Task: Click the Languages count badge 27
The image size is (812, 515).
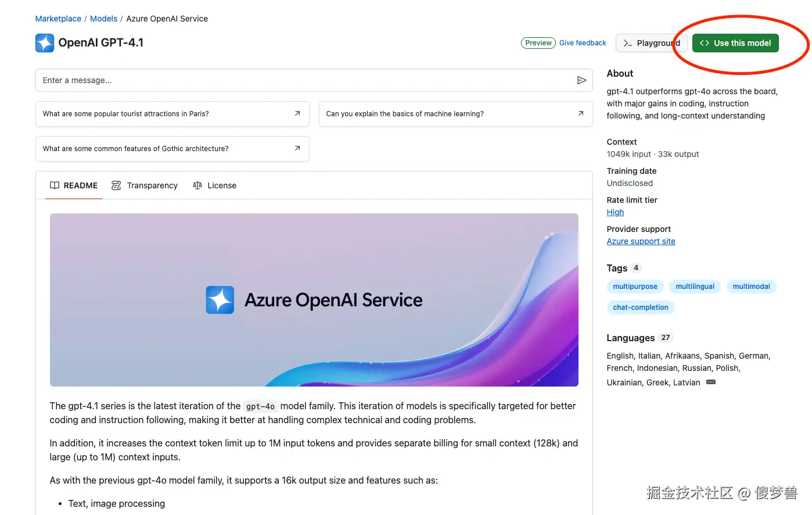Action: pos(666,338)
